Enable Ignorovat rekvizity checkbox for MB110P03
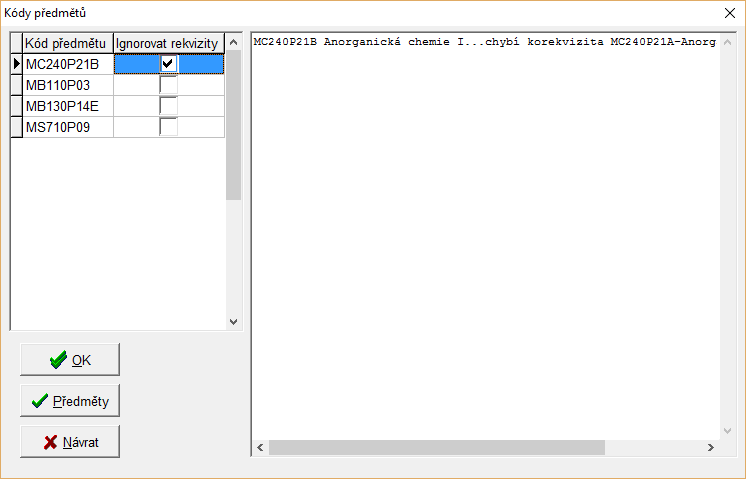Screen dimensions: 746x479 pyautogui.click(x=168, y=85)
